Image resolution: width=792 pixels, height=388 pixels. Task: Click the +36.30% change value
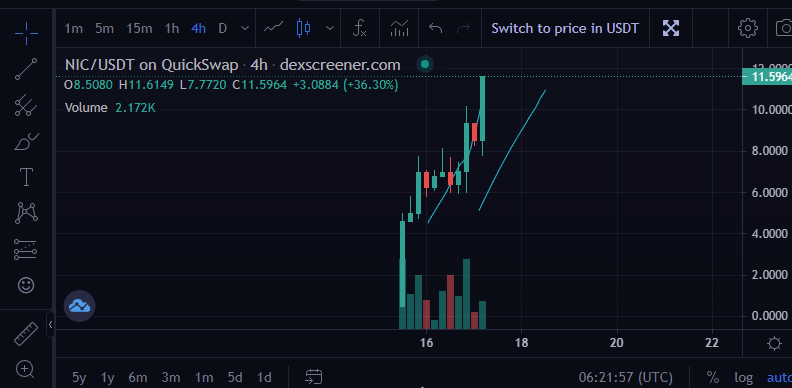coord(371,85)
